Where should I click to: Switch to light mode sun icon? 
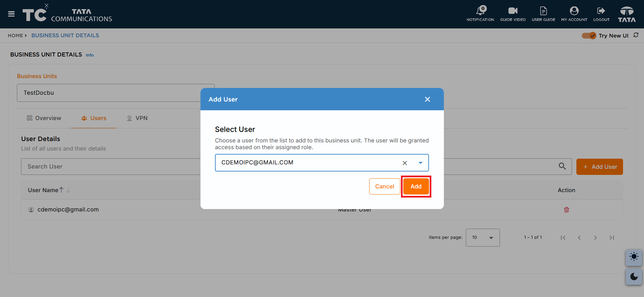634,257
